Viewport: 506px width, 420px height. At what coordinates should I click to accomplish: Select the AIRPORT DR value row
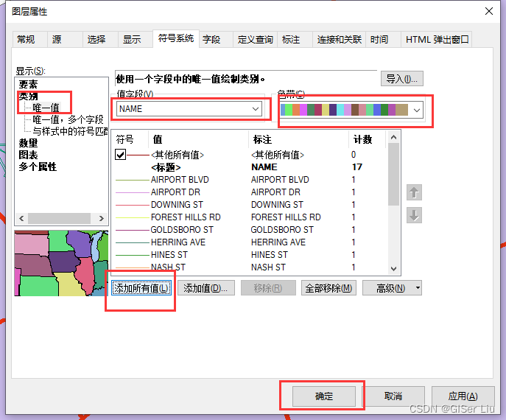175,192
